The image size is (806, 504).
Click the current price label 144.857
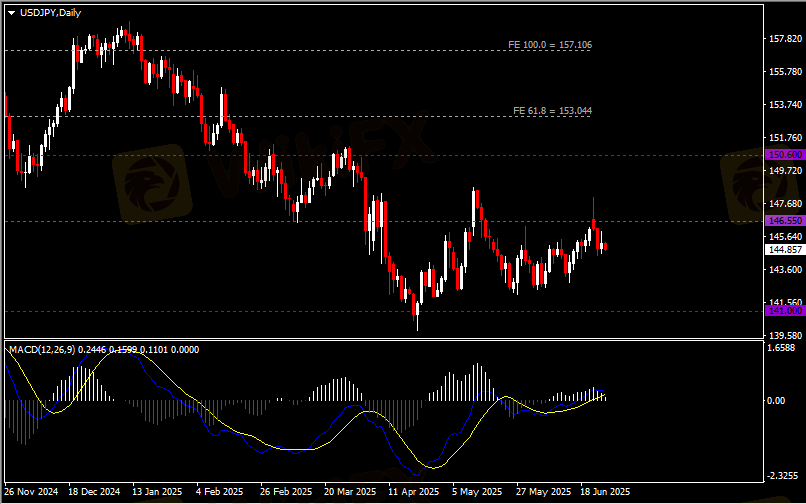click(x=785, y=250)
